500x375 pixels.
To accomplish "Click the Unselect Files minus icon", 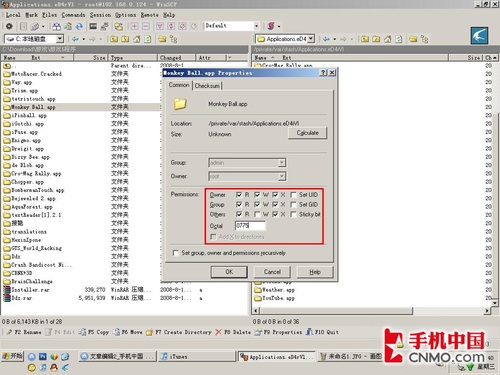I will 146,26.
